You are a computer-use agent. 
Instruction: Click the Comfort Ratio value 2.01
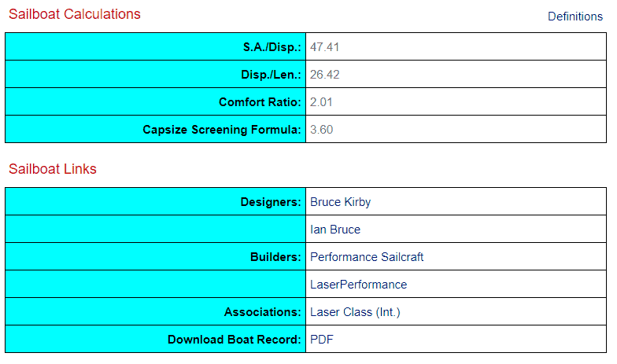coord(321,102)
